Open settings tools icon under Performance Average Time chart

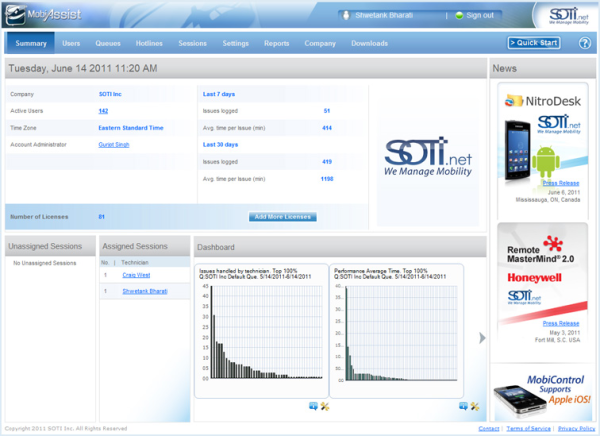pyautogui.click(x=474, y=406)
